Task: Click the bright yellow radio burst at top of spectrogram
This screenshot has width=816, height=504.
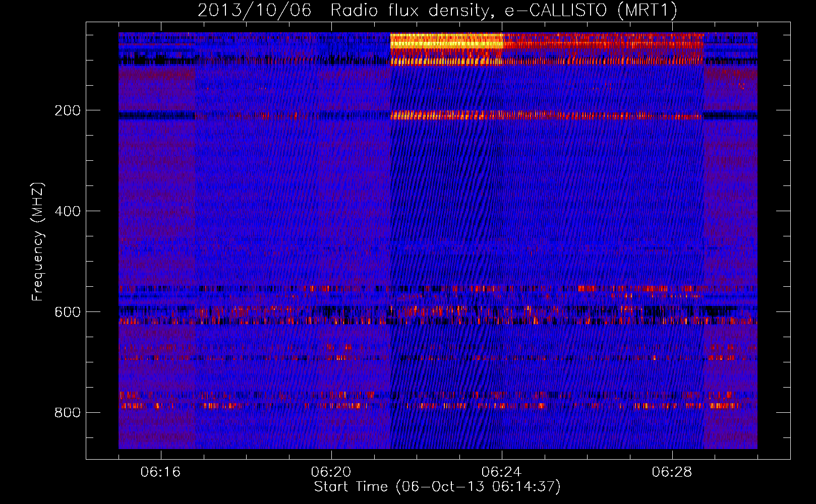Action: coord(446,41)
